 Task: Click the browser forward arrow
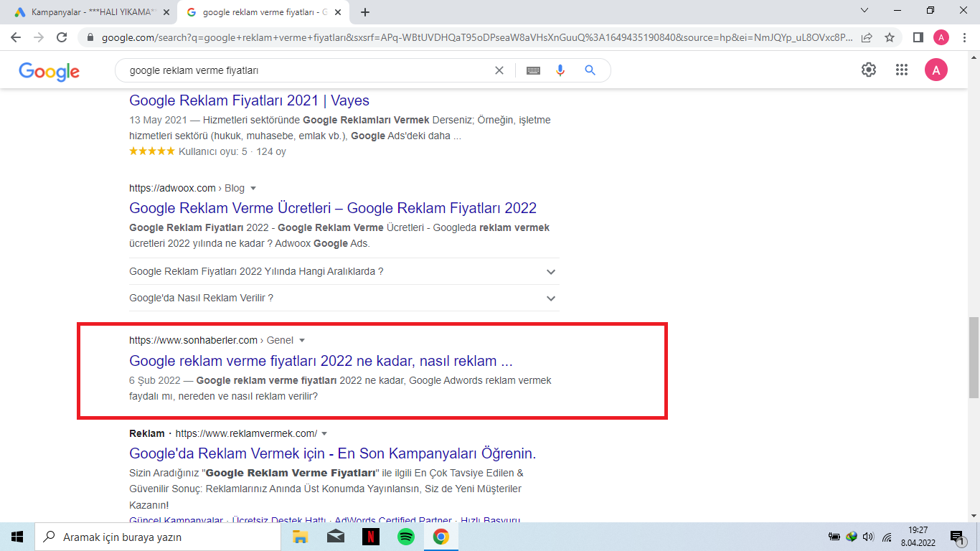tap(39, 37)
